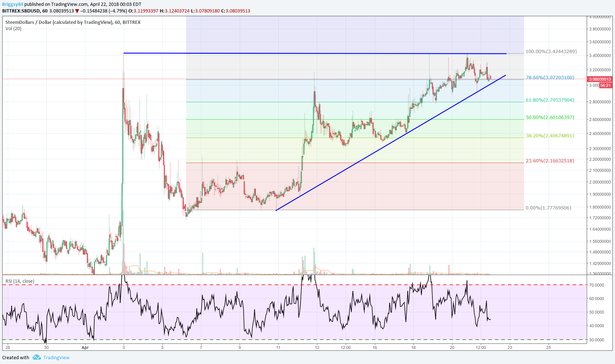Click the Low value L:3.07809180
This screenshot has width=615, height=364.
pos(205,11)
